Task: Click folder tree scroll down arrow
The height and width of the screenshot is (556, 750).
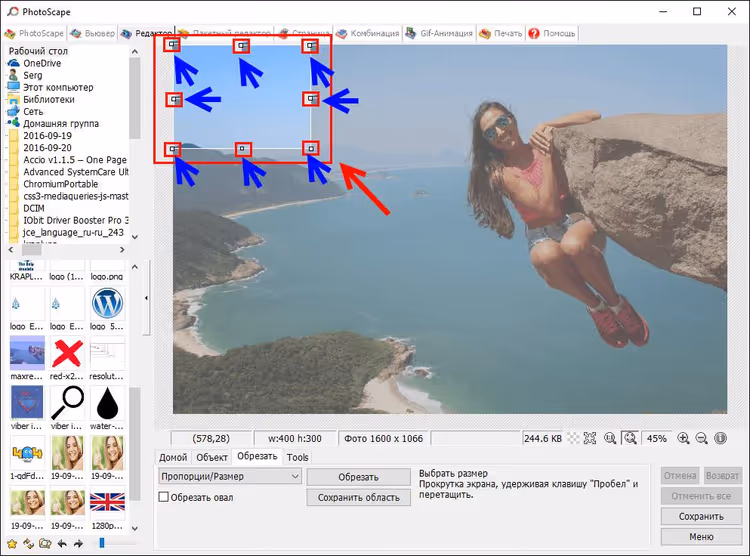Action: pos(135,237)
